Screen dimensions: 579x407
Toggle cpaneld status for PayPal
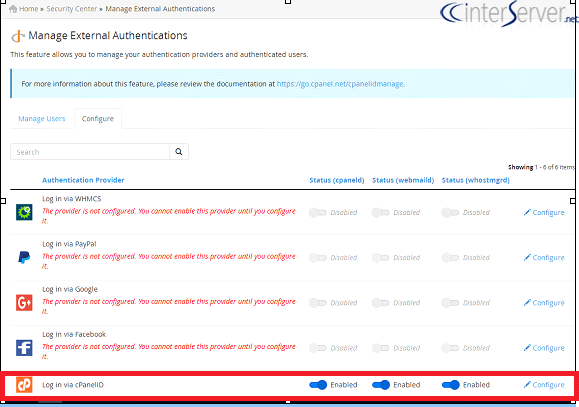[318, 257]
